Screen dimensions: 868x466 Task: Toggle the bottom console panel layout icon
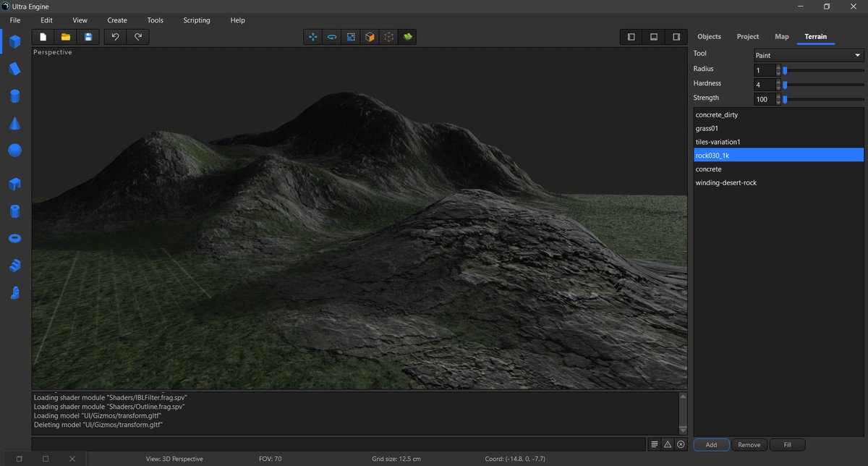tap(654, 36)
